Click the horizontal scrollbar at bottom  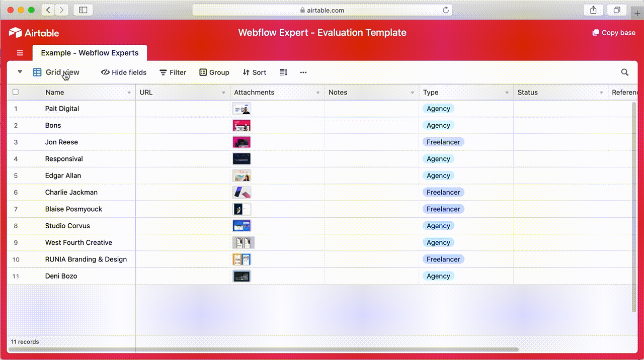264,349
